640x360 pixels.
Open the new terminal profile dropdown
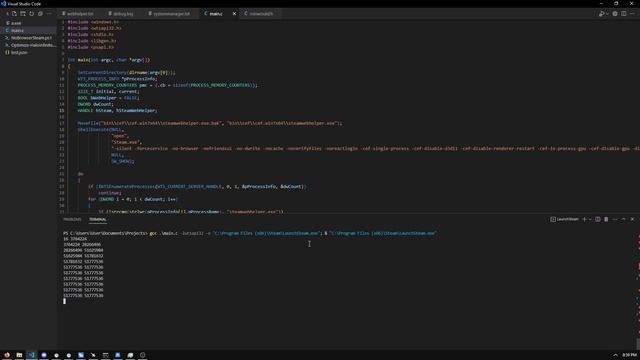(590, 220)
